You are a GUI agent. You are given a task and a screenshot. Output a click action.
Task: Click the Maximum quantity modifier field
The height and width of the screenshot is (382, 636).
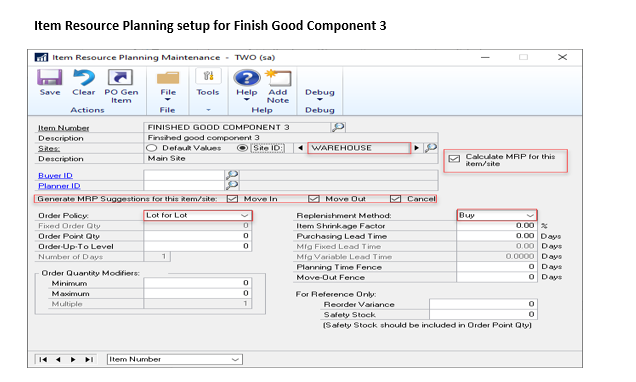pos(198,293)
